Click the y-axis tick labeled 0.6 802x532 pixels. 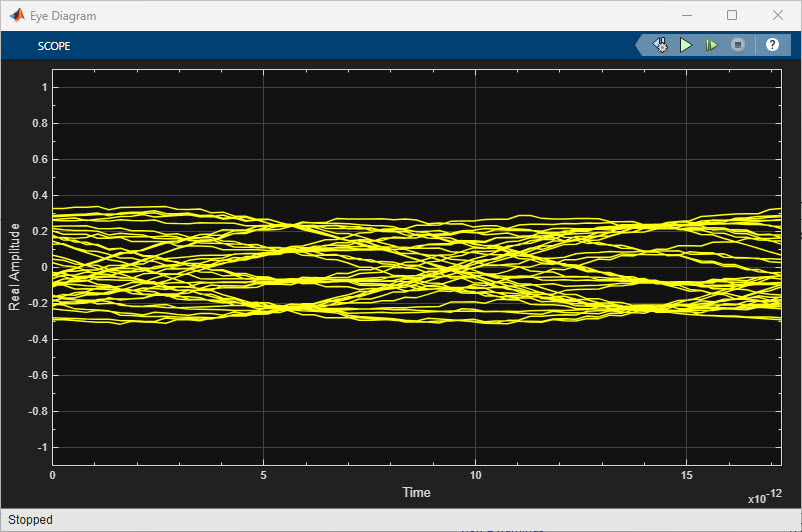tap(39, 159)
